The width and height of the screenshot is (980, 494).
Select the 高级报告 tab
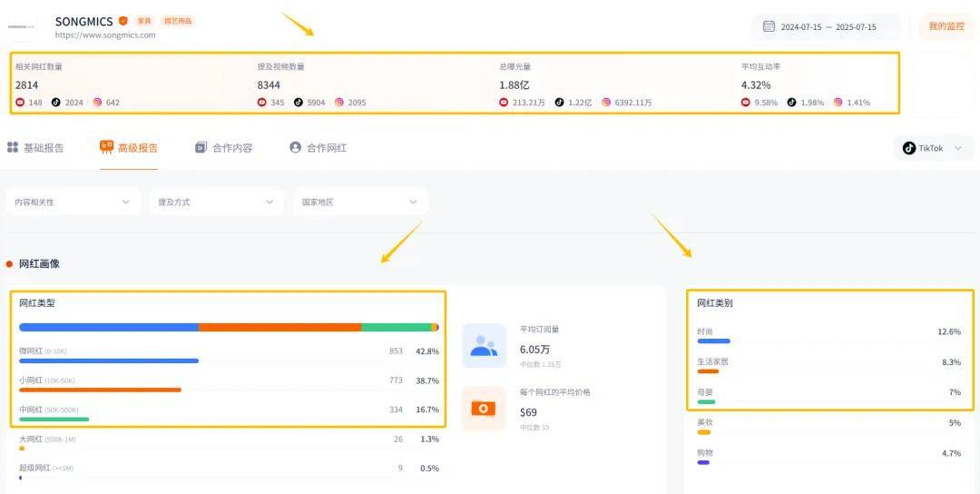point(129,148)
